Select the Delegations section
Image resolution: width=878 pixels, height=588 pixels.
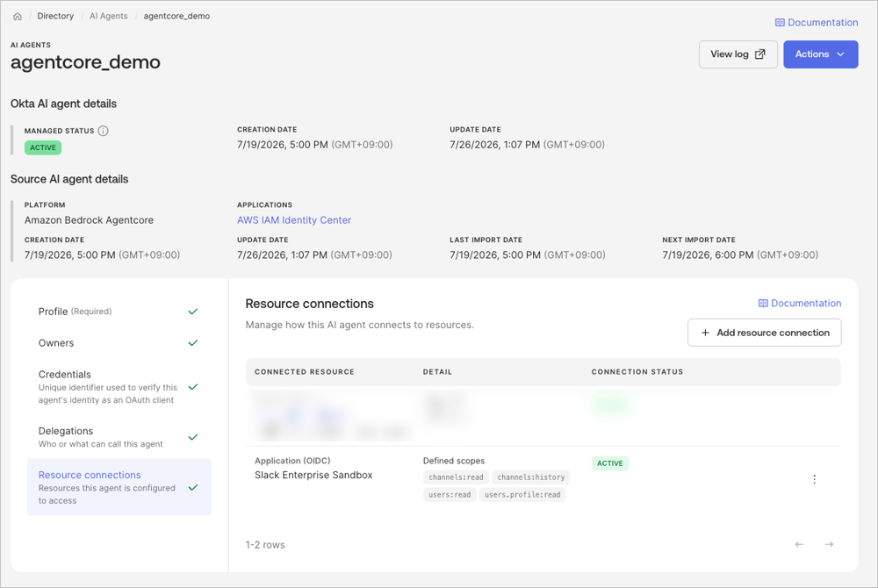[119, 437]
